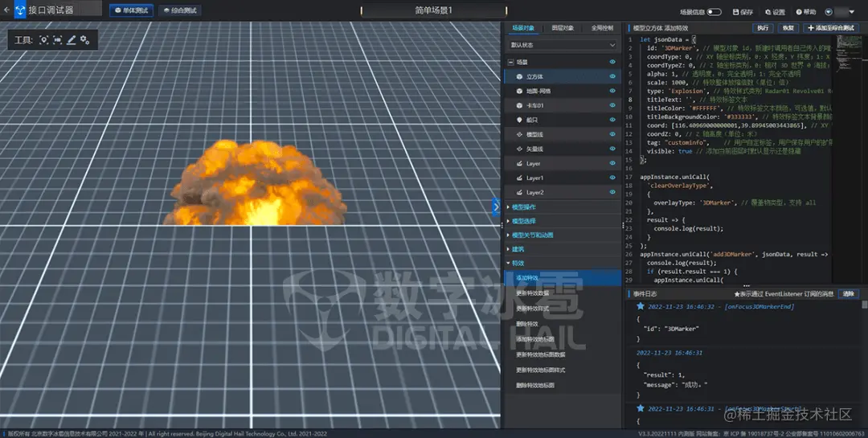868x438 pixels.
Task: Click the cube icon beside 地面-网格
Action: 519,91
